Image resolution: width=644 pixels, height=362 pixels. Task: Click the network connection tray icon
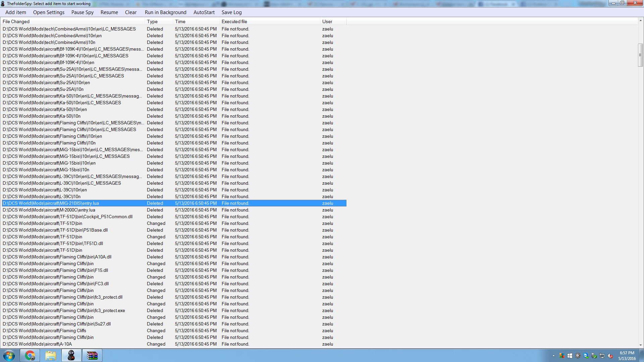[x=602, y=356]
